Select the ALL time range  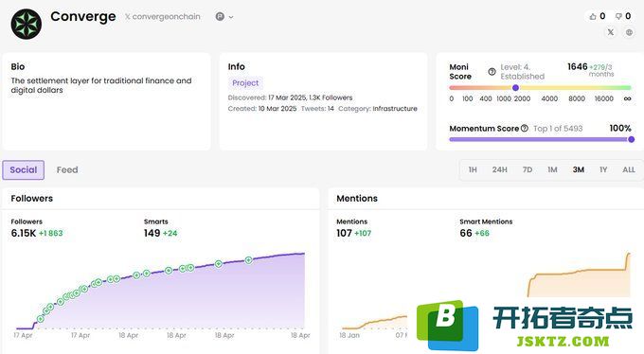pyautogui.click(x=629, y=169)
